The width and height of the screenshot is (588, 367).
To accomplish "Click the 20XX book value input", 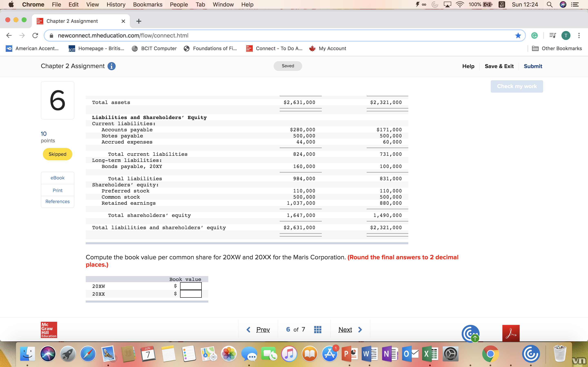I will [191, 294].
